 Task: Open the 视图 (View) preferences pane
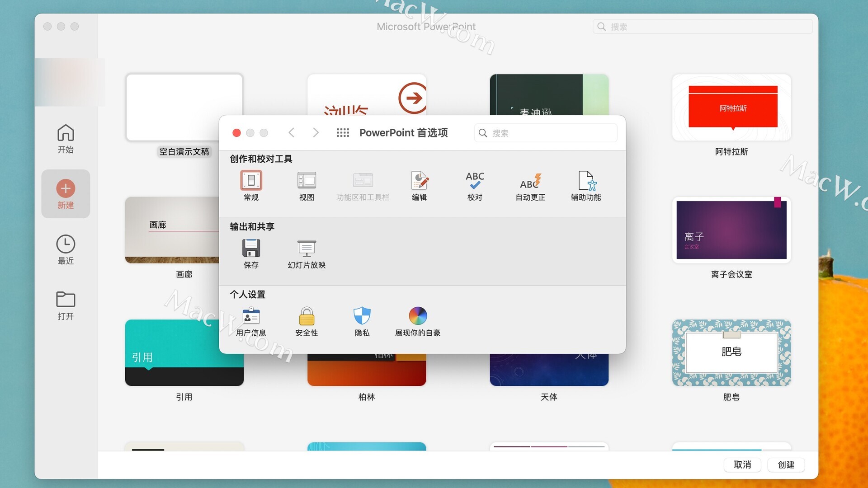click(307, 186)
